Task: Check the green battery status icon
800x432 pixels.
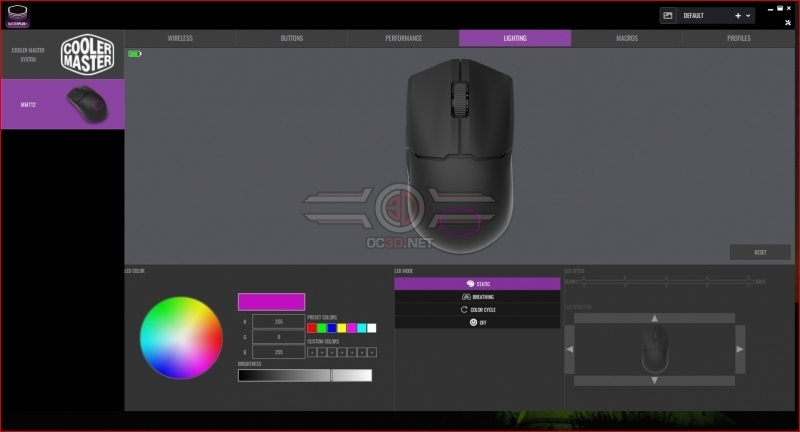Action: tap(135, 54)
